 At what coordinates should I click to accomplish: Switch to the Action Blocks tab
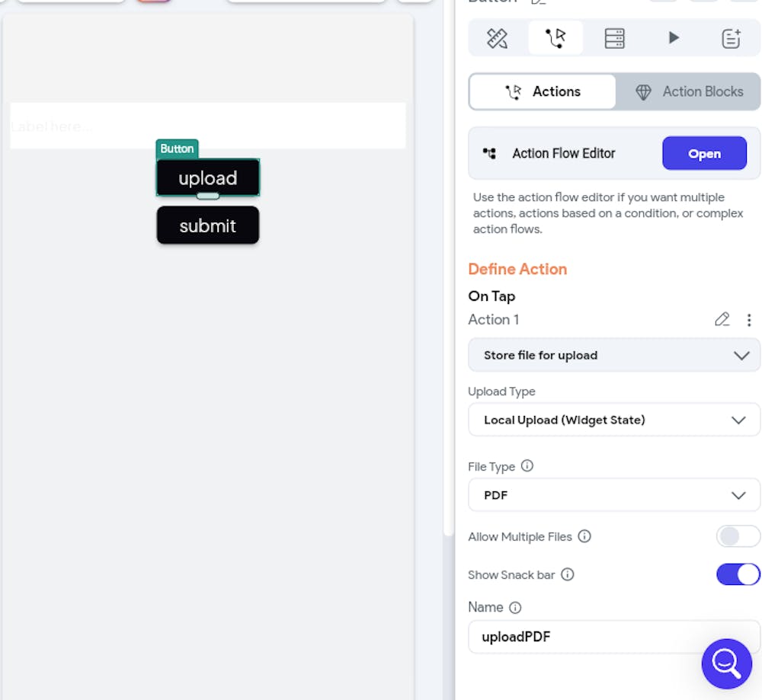(x=689, y=91)
